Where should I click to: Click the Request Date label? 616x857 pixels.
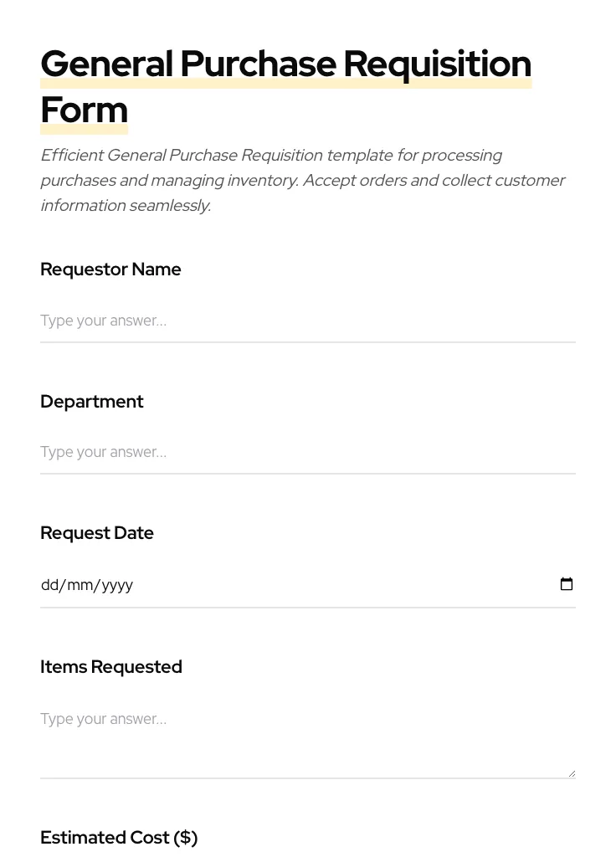96,532
